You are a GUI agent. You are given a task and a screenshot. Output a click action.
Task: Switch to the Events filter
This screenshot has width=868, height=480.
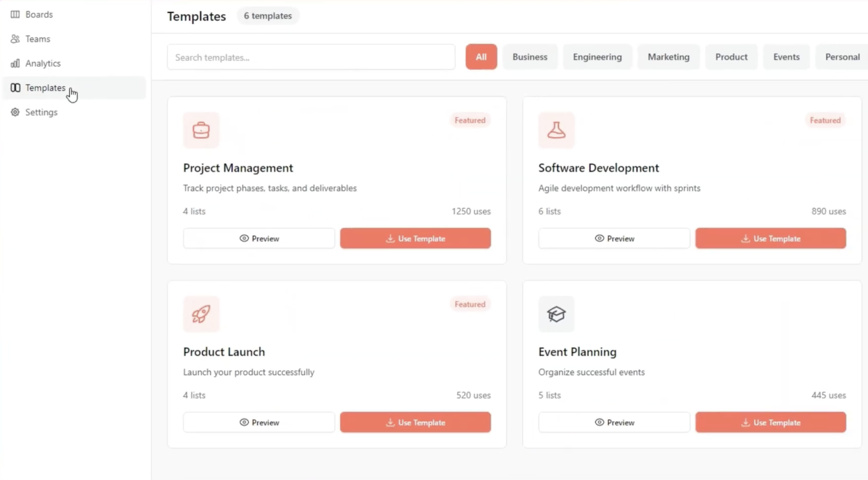click(x=786, y=57)
